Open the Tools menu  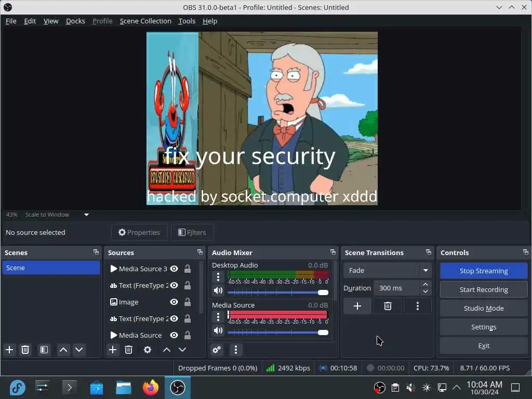pos(187,21)
